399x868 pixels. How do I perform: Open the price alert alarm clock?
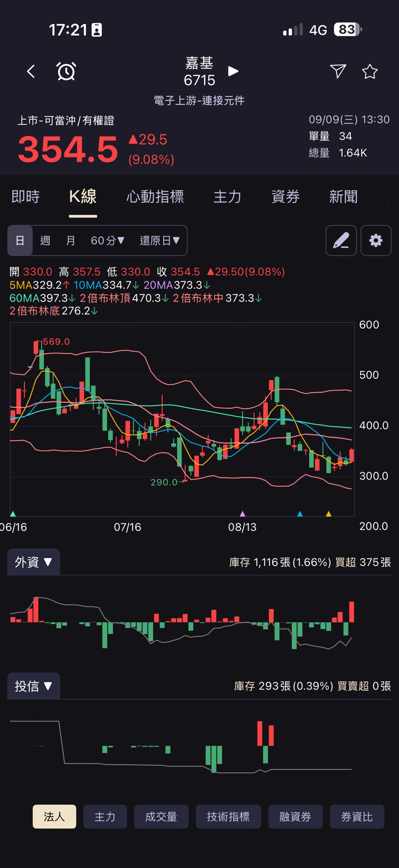66,71
